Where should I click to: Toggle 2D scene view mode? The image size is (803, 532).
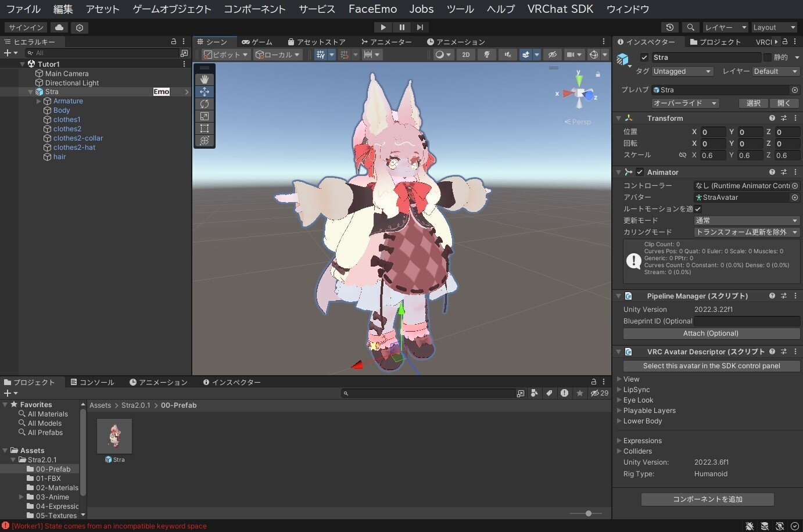(465, 55)
